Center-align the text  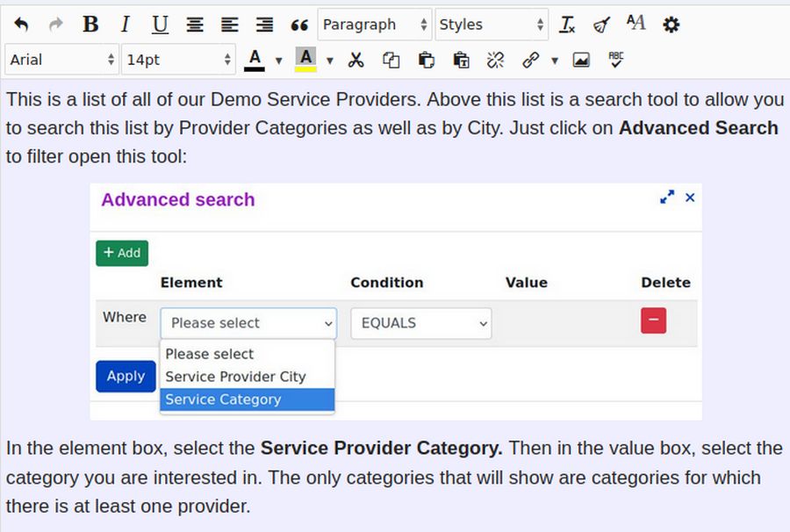tap(195, 25)
